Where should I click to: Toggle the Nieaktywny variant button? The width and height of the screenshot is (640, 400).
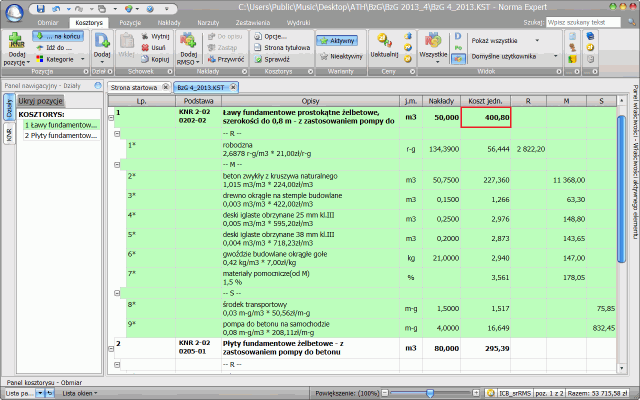coord(340,57)
